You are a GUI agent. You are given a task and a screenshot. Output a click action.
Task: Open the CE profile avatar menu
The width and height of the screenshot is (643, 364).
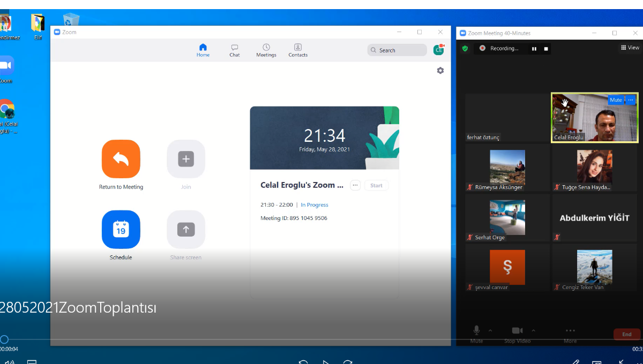439,50
